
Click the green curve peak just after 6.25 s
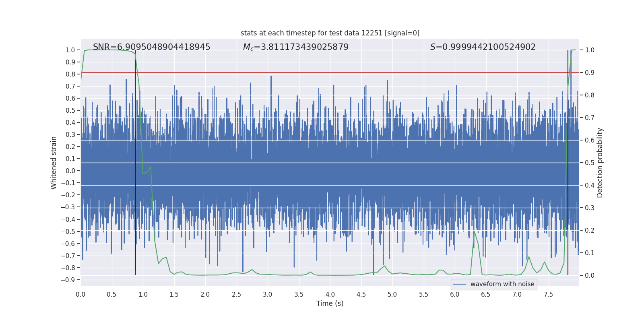click(x=474, y=231)
